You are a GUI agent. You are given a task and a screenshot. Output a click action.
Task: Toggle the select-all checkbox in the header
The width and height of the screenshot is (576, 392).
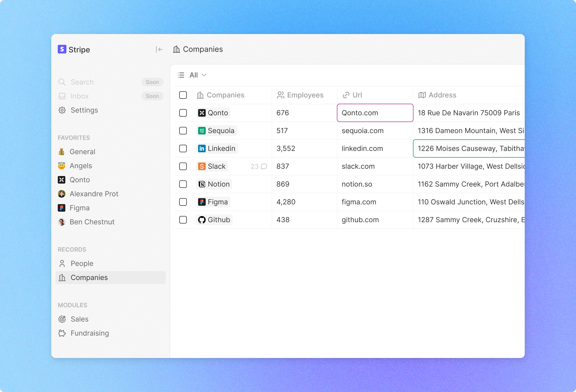tap(183, 95)
